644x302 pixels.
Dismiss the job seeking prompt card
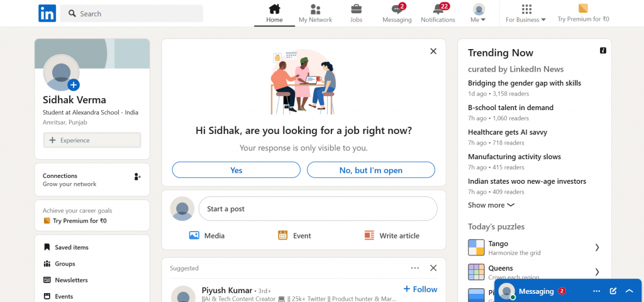click(433, 52)
